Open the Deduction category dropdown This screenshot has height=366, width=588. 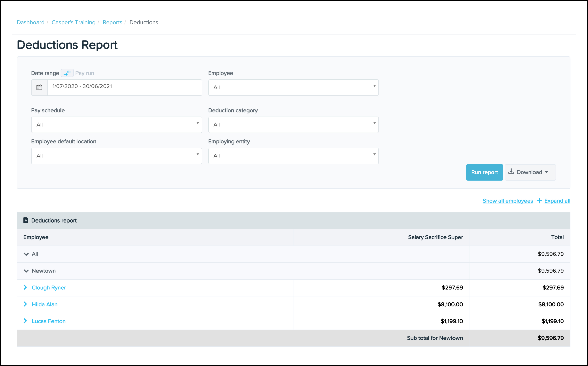[x=293, y=125]
